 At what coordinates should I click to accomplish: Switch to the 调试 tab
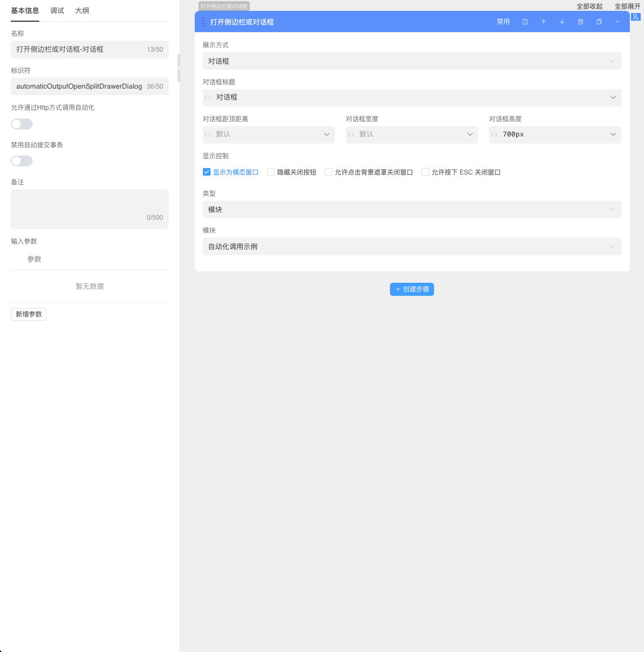coord(57,11)
